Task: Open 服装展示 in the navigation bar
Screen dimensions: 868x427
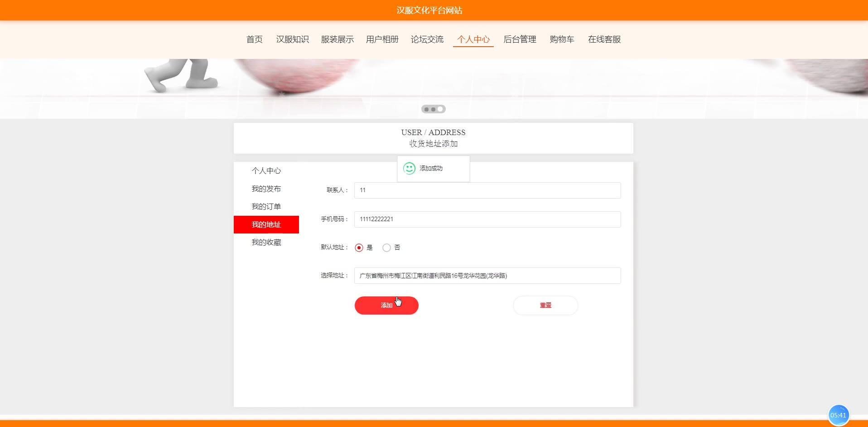Action: pos(337,39)
